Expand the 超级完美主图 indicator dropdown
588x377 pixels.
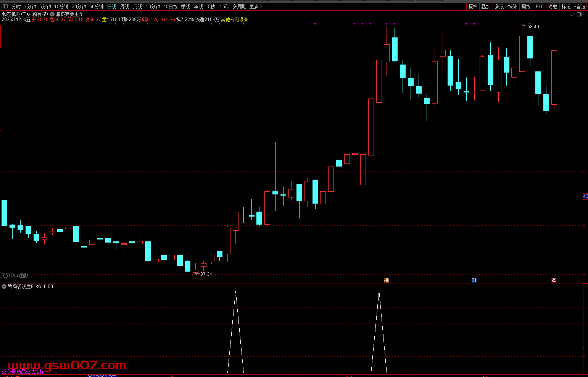click(52, 14)
